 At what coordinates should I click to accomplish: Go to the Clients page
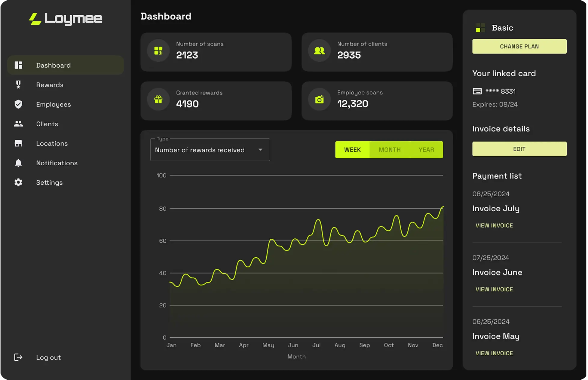click(47, 124)
